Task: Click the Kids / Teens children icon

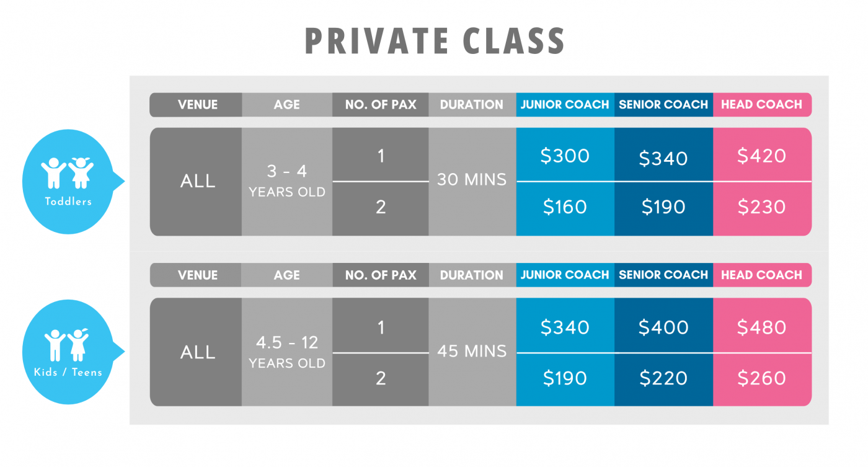Action: [67, 345]
